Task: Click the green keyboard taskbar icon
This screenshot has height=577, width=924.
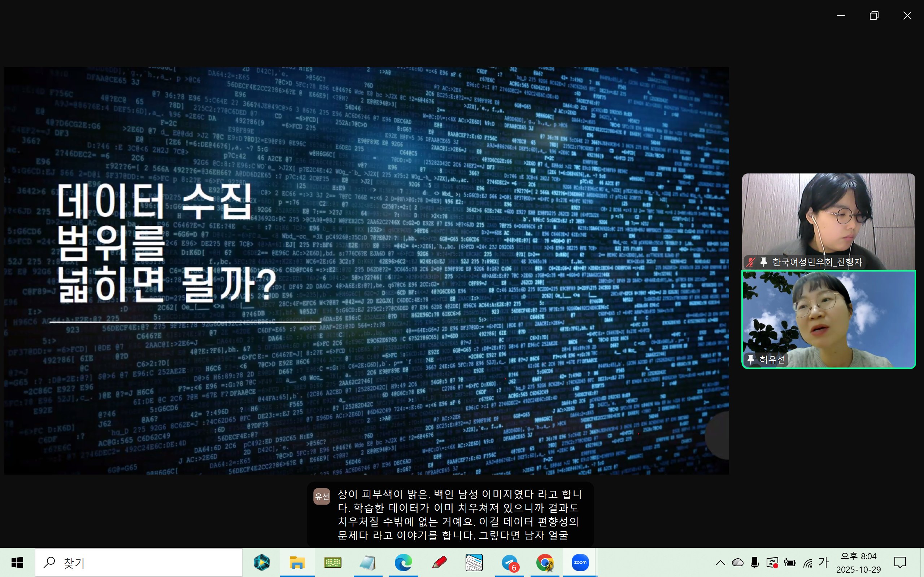Action: (x=332, y=563)
